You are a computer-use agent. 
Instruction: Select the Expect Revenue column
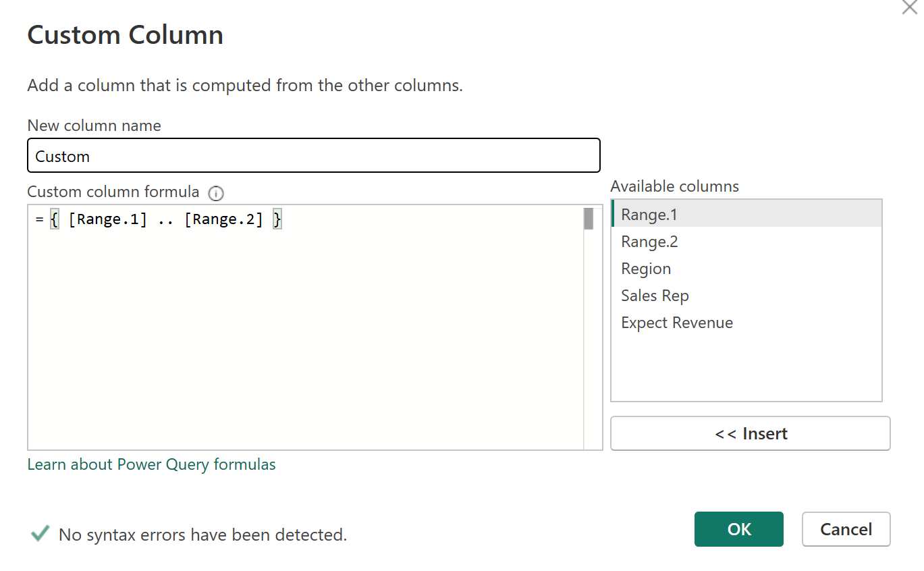[x=677, y=323]
